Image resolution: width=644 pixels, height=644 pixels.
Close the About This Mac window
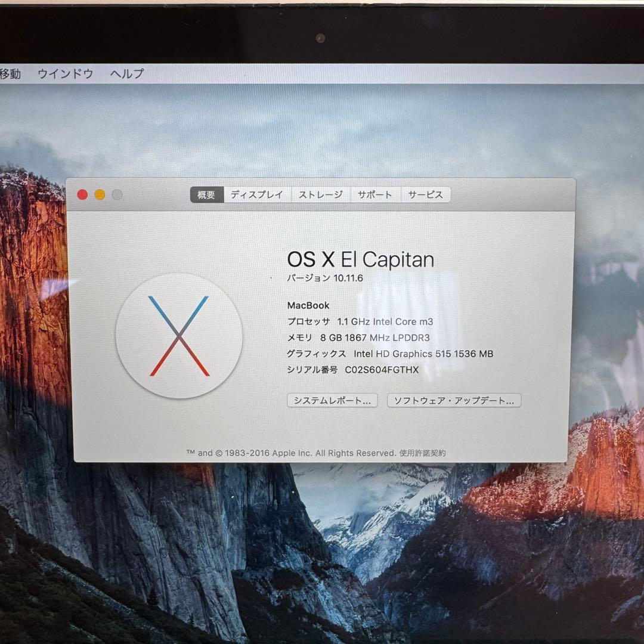[82, 194]
